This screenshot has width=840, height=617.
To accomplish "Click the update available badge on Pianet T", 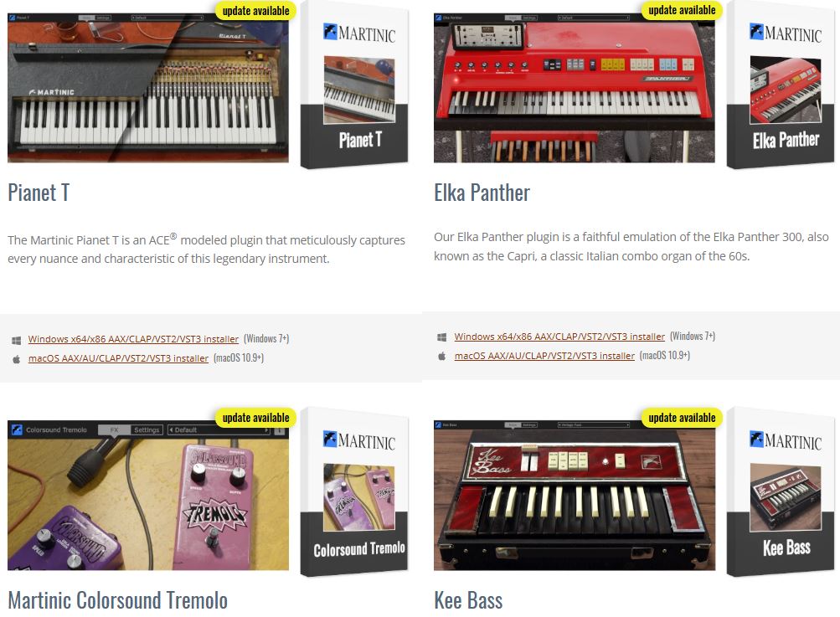I will click(x=255, y=11).
